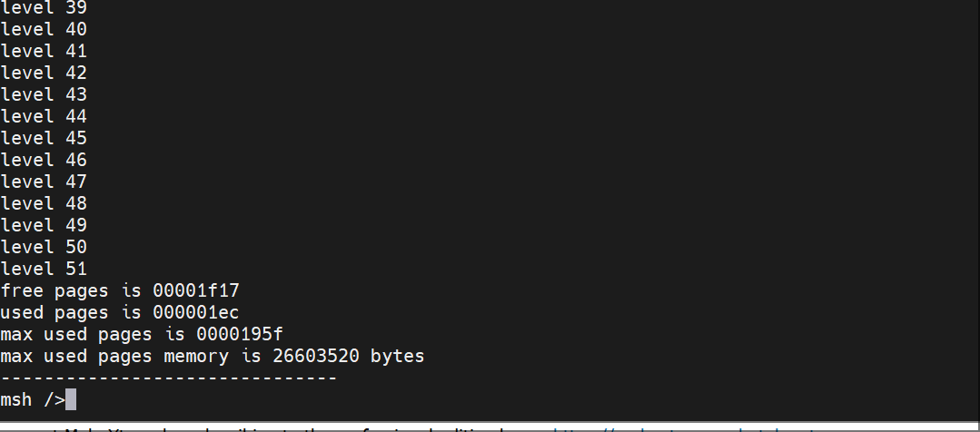Click the 'level 47' output line

(44, 182)
